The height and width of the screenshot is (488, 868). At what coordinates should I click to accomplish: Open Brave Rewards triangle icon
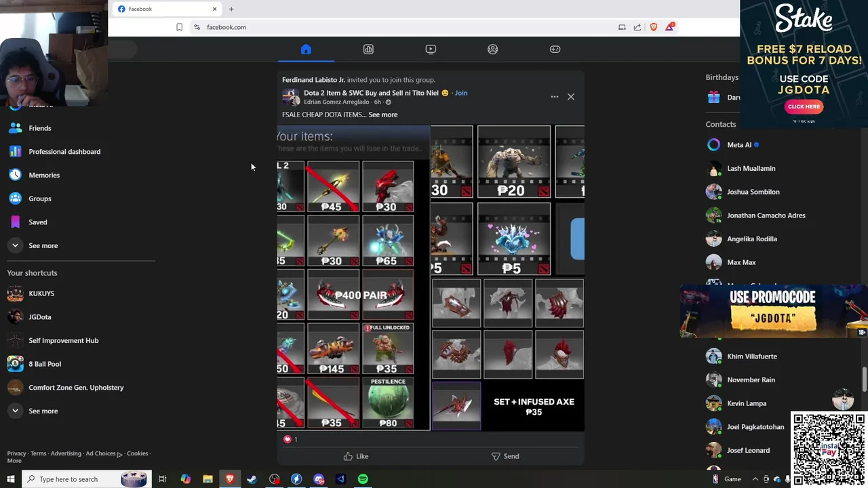pos(670,26)
